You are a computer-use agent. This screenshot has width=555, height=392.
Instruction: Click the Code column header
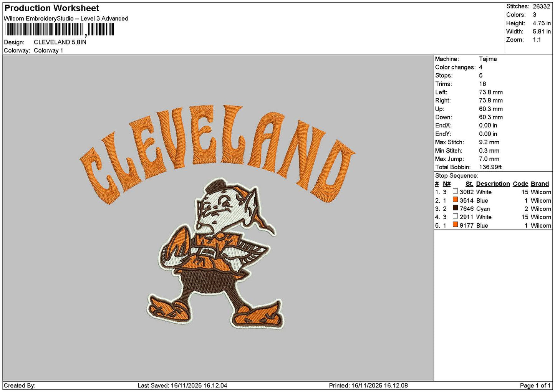coord(520,184)
